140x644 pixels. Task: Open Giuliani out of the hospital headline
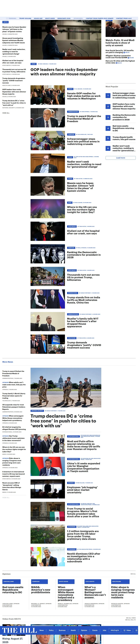click(x=83, y=232)
